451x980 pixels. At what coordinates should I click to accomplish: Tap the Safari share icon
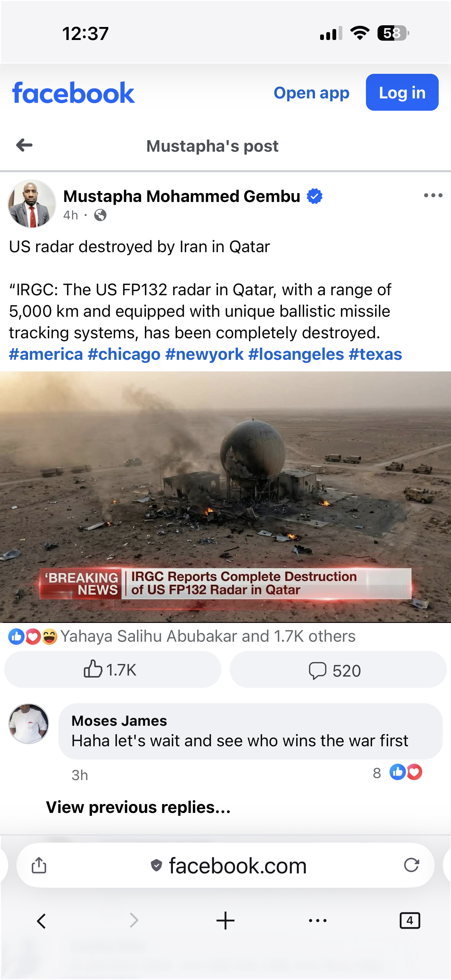[x=39, y=865]
